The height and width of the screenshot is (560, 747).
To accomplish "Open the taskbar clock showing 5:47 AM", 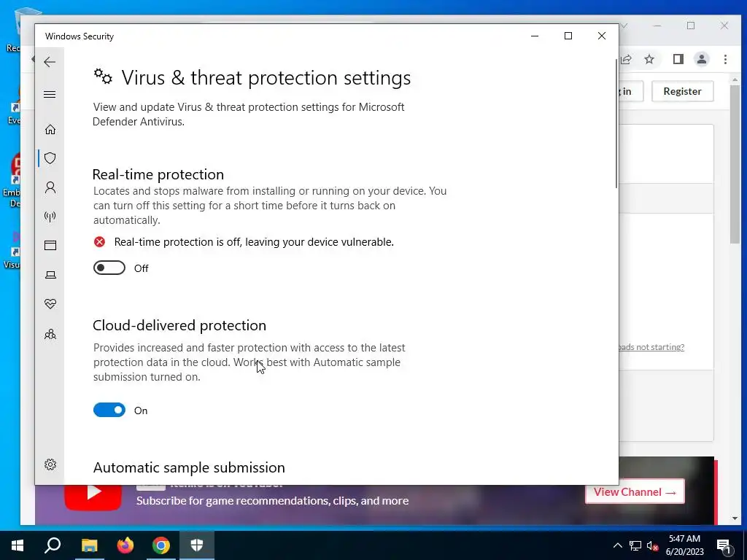I will pos(684,545).
